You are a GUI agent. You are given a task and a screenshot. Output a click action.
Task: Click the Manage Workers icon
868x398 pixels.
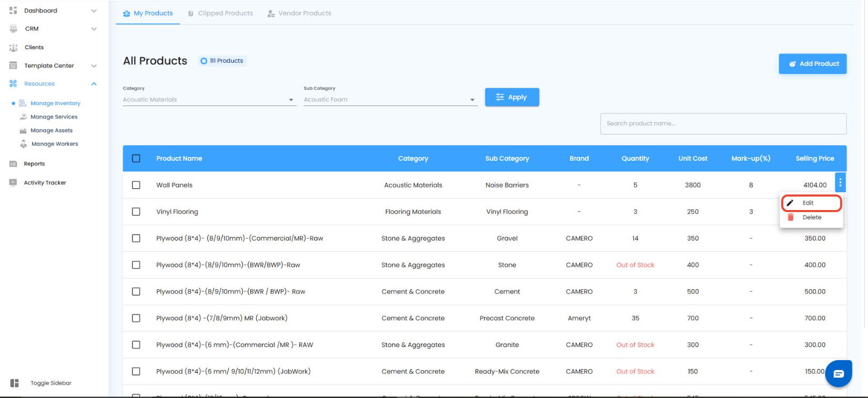point(23,144)
